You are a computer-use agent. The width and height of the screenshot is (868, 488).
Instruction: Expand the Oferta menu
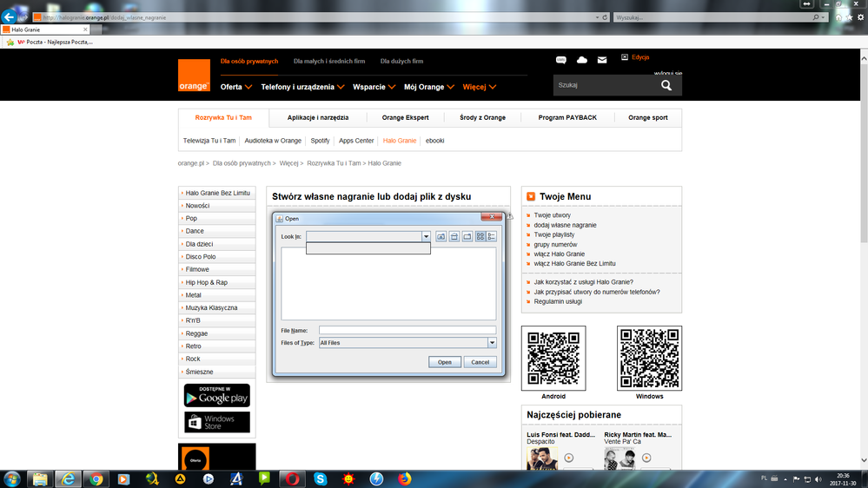[235, 87]
